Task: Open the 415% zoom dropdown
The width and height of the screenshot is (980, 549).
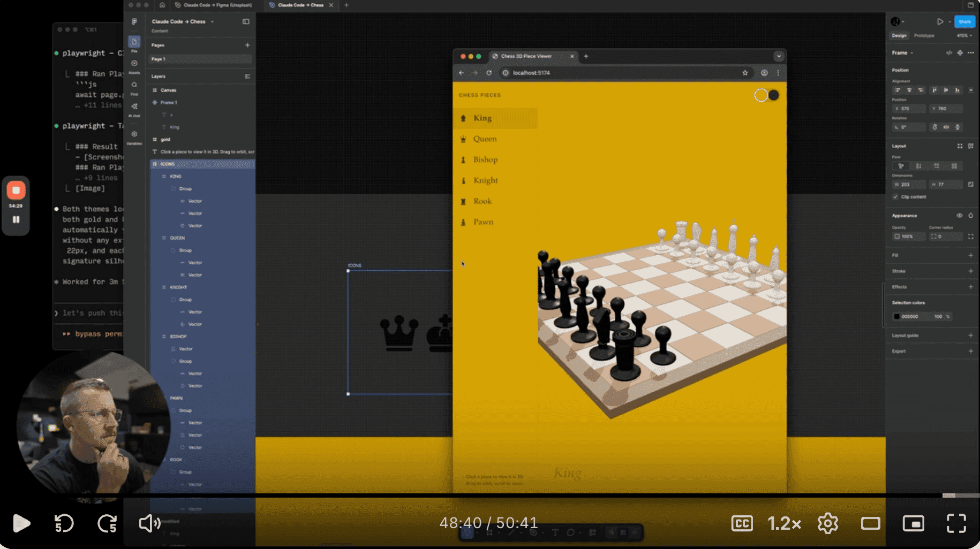Action: [x=964, y=36]
